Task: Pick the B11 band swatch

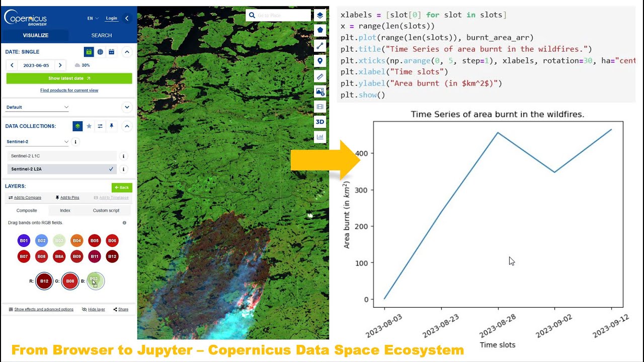Action: click(94, 256)
